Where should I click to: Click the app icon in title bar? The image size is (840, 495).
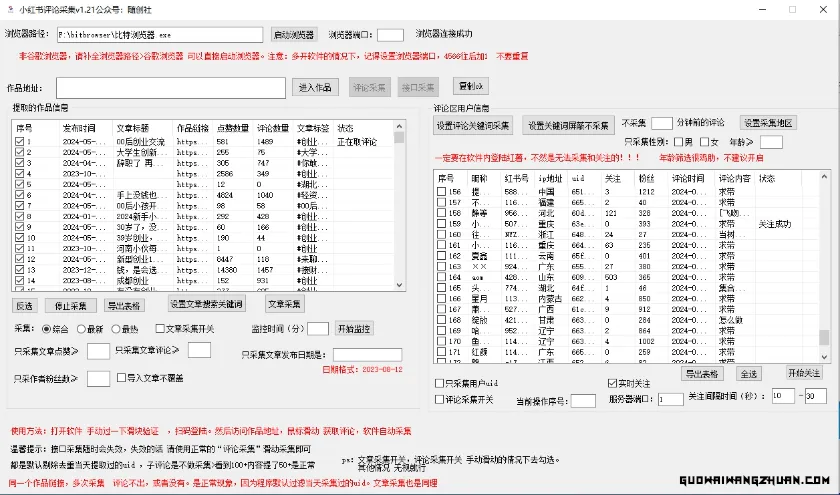point(10,10)
